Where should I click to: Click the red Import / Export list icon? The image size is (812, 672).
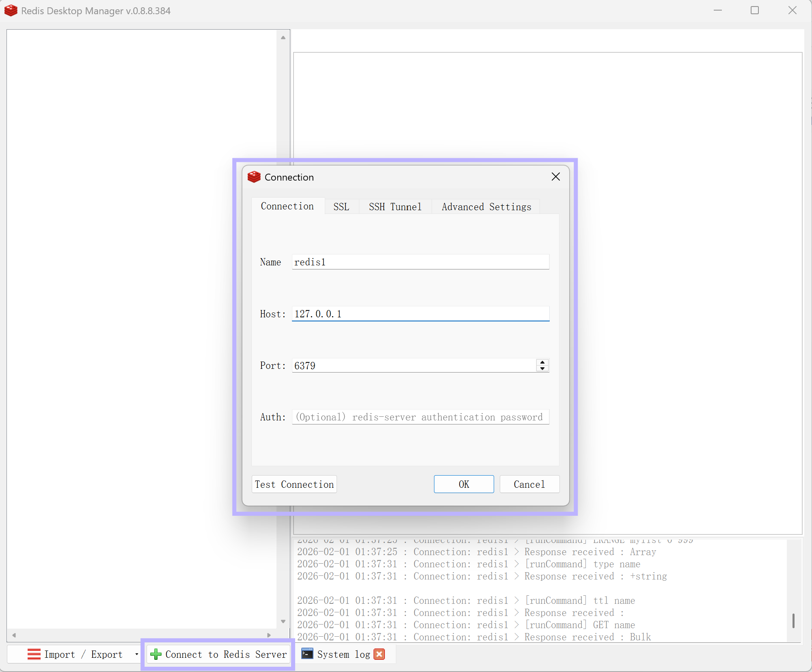34,654
